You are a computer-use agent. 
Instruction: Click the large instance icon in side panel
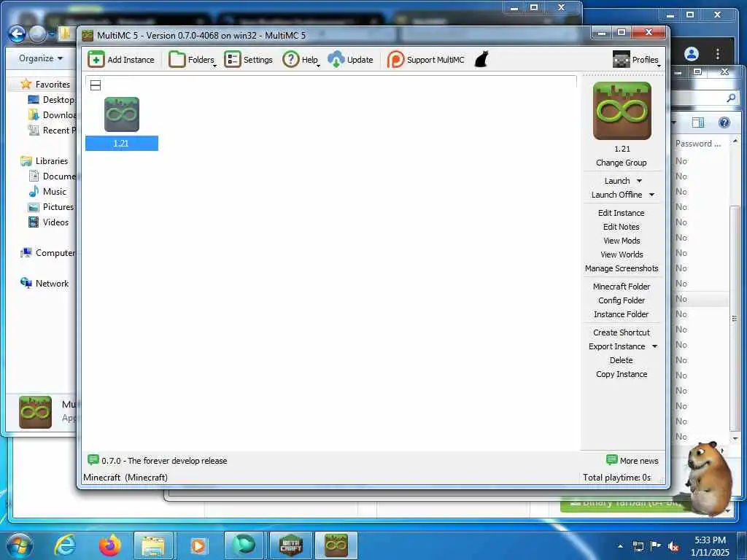(622, 111)
